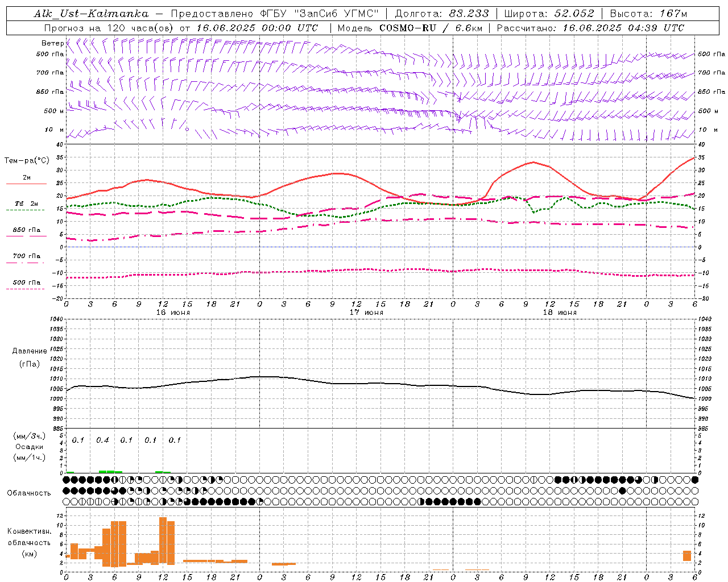Image resolution: width=728 pixels, height=582 pixels.
Task: Click the Модель COSMO-RU / 6.6км text
Action: click(410, 28)
